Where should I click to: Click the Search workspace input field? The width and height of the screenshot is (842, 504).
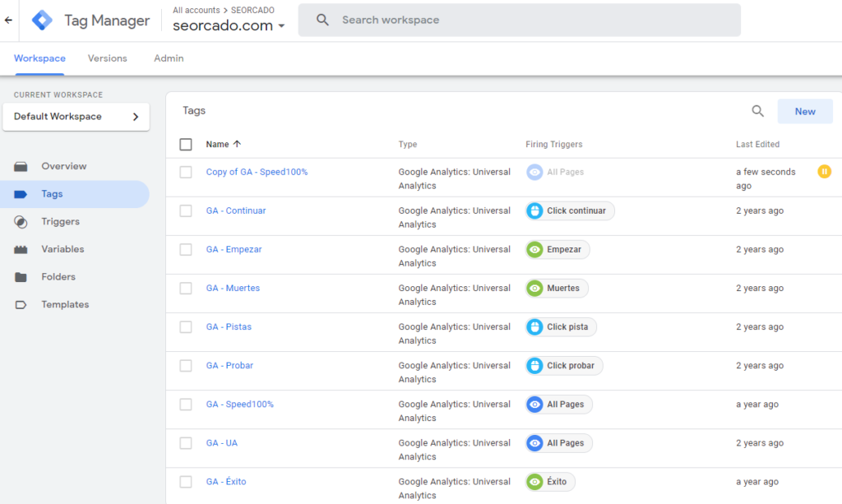520,20
